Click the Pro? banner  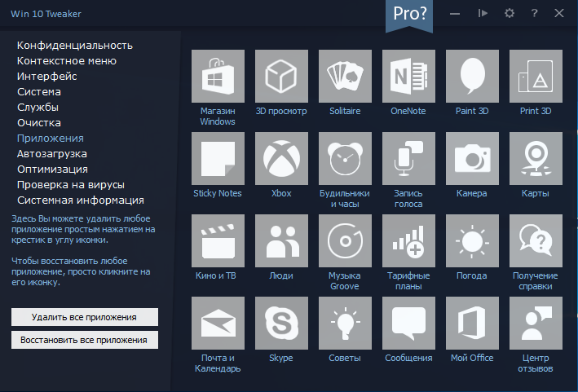point(409,15)
